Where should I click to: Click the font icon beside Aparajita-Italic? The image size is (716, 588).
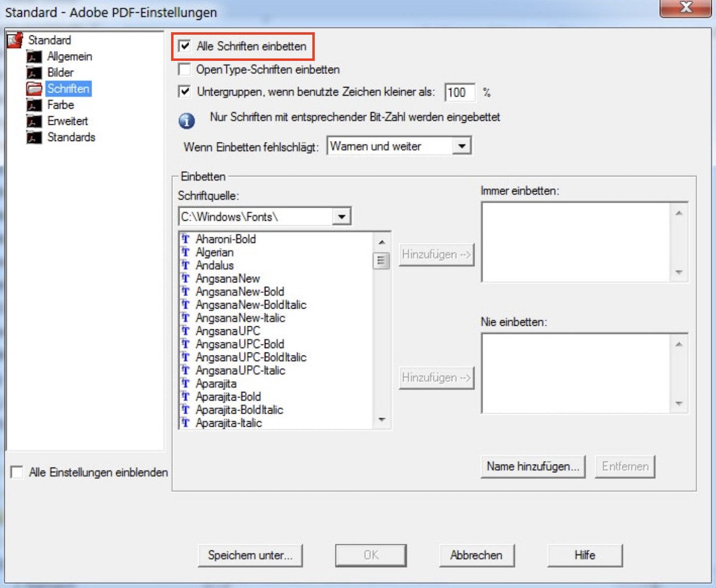tap(185, 422)
